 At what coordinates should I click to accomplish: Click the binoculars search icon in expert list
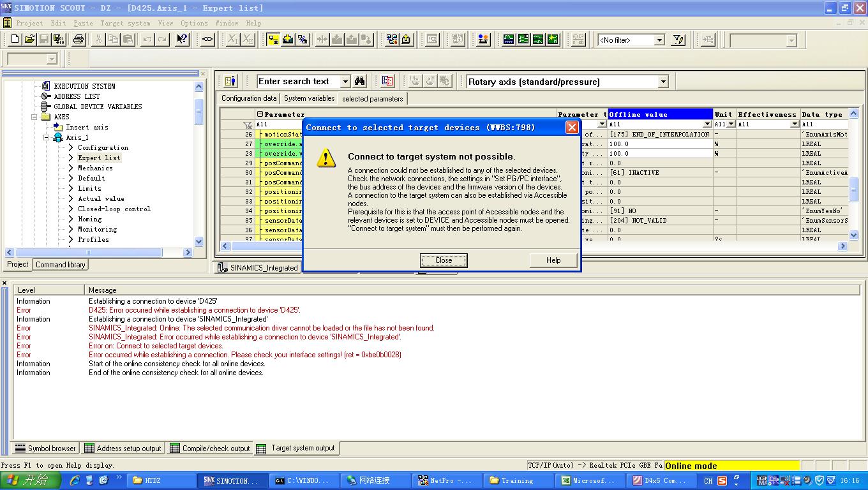pyautogui.click(x=360, y=81)
